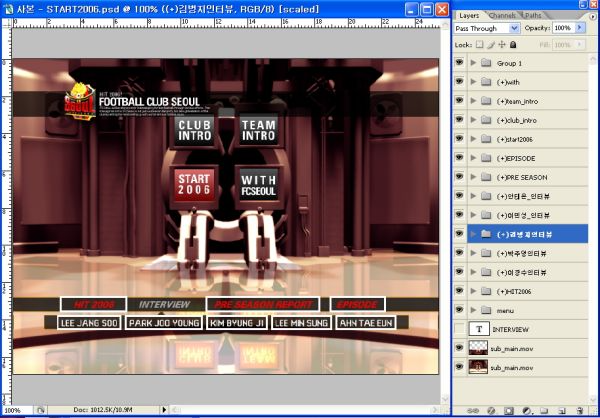Create a new layer
This screenshot has height=418, width=600.
click(x=564, y=410)
